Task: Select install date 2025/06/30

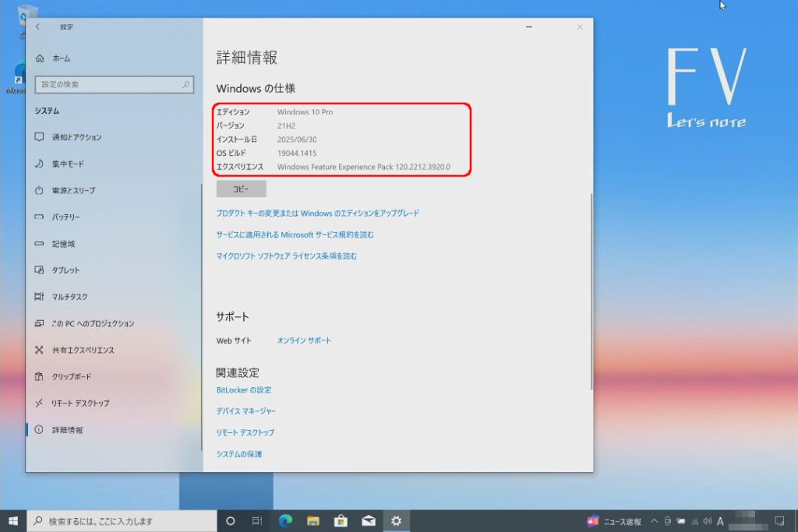Action: pos(297,139)
